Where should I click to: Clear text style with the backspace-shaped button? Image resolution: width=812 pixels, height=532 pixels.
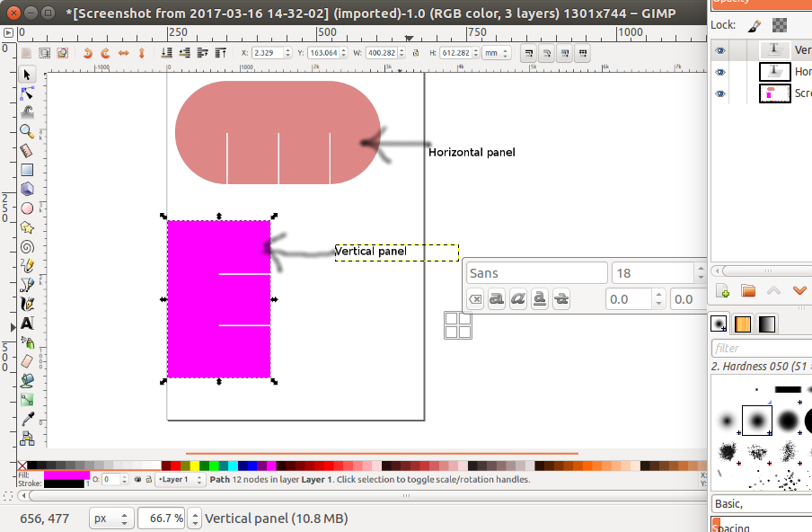pyautogui.click(x=475, y=299)
